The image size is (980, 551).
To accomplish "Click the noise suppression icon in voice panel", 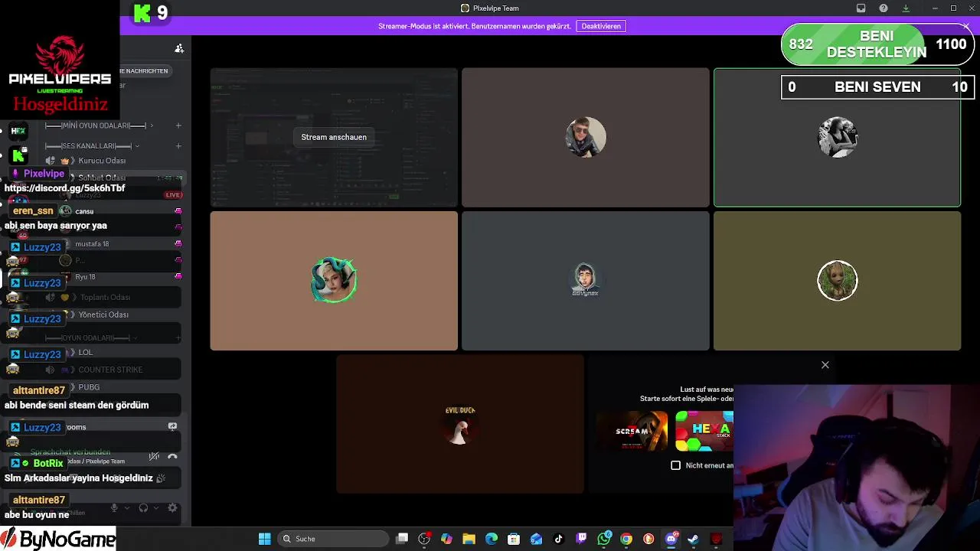I will [x=154, y=457].
